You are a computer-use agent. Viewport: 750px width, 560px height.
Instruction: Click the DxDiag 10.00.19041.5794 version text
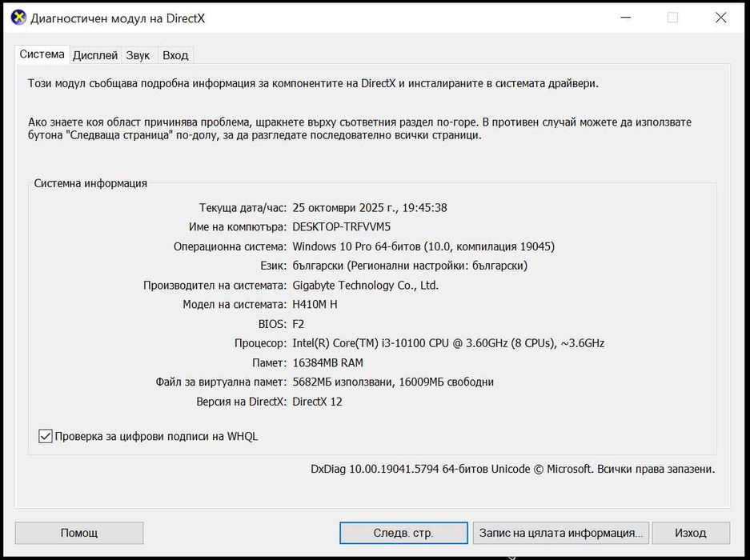pyautogui.click(x=513, y=469)
